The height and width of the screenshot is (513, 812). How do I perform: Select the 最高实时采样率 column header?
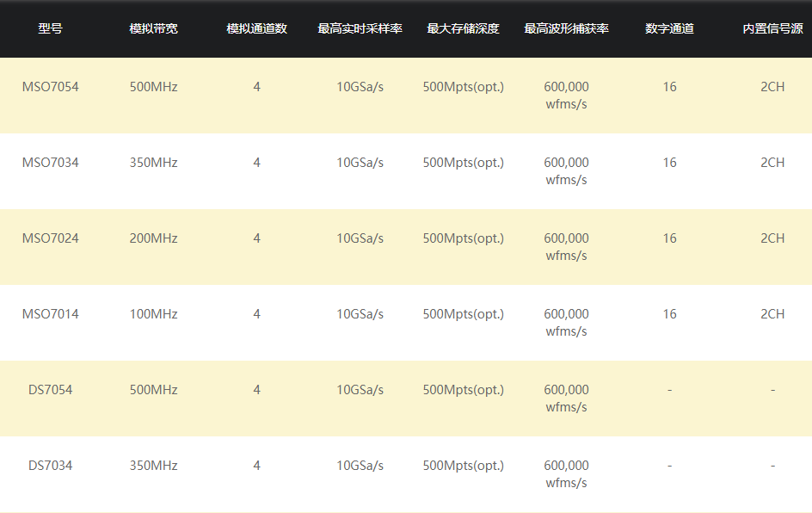point(360,28)
